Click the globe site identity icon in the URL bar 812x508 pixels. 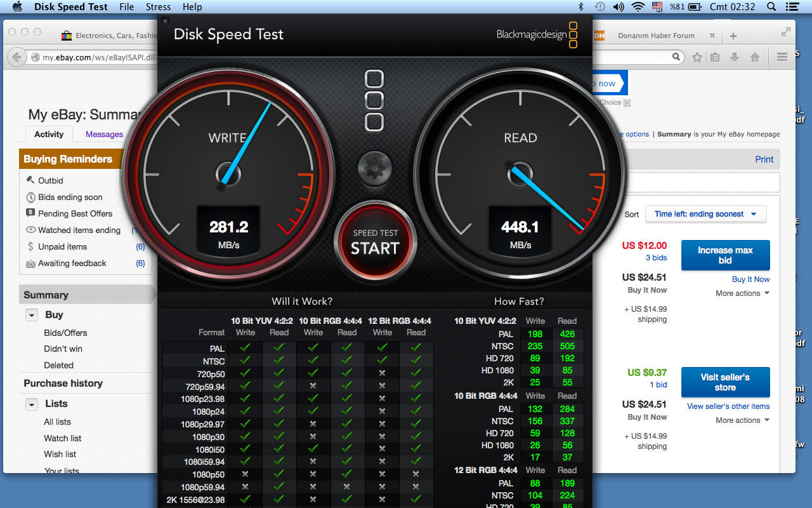pos(36,57)
